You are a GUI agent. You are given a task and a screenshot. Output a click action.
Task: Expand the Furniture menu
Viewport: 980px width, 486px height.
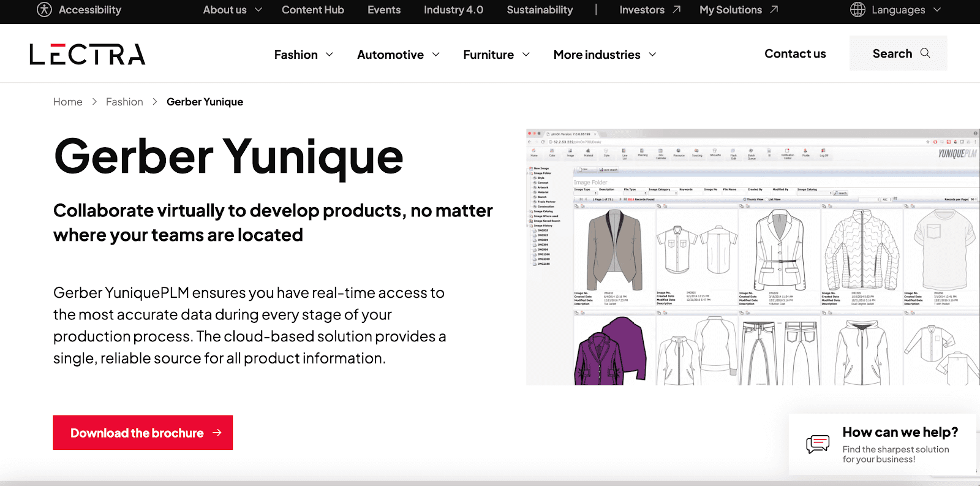[x=496, y=55]
